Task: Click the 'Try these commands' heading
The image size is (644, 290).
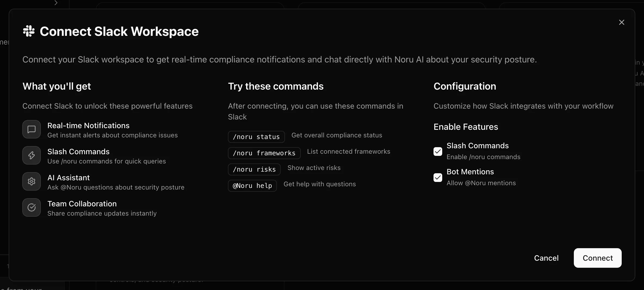Action: (x=276, y=86)
